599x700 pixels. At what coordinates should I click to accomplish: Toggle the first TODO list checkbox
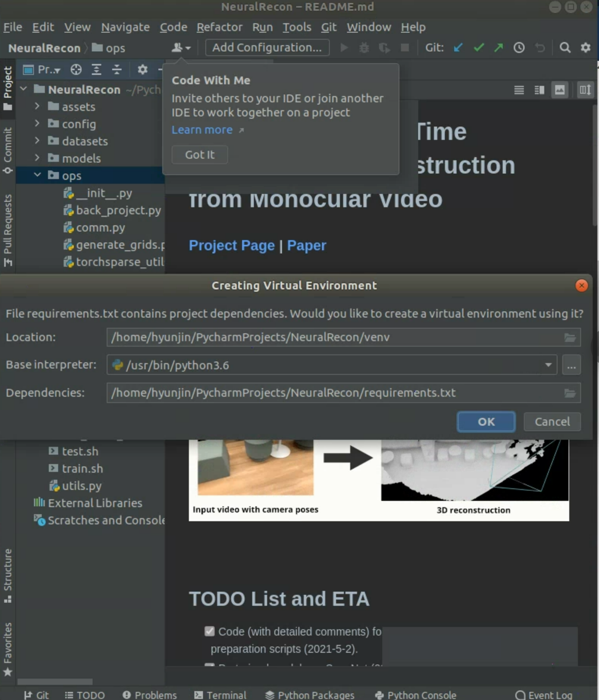point(210,631)
